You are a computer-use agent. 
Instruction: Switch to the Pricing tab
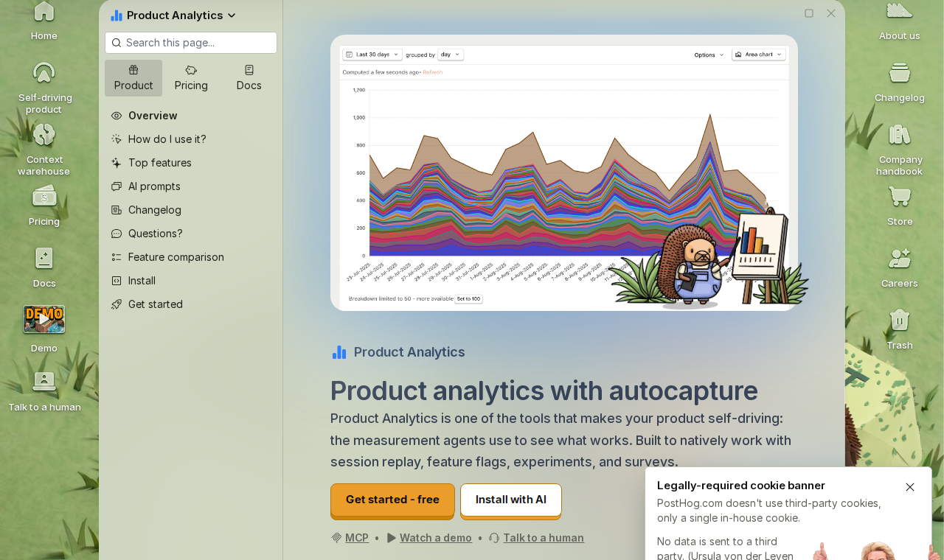tap(191, 78)
